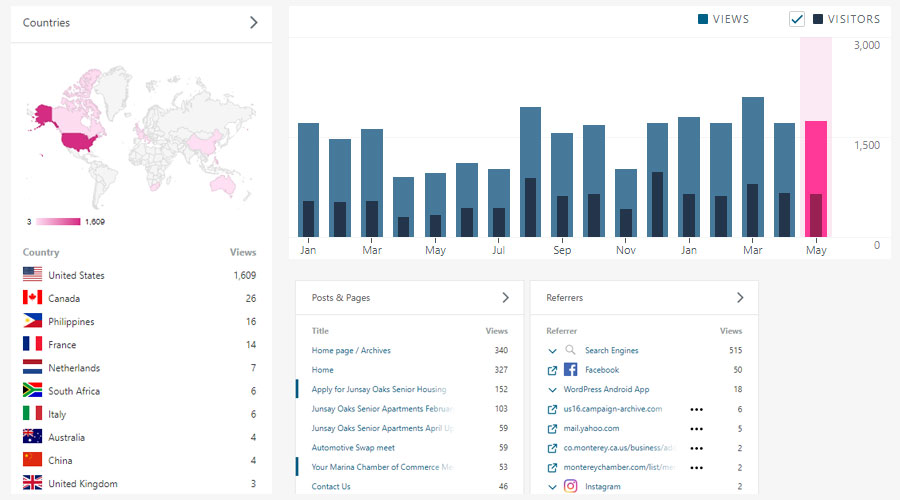Click the Facebook logo icon
Image resolution: width=900 pixels, height=500 pixels.
[571, 370]
